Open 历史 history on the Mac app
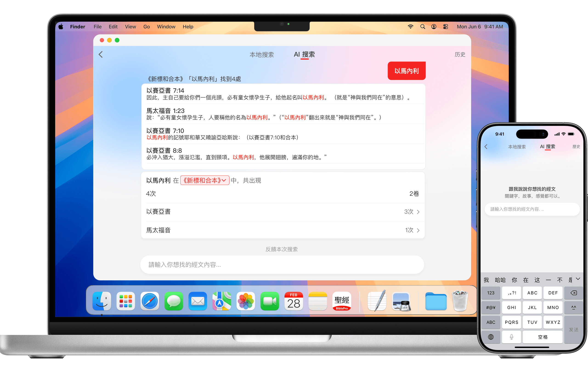 click(460, 54)
